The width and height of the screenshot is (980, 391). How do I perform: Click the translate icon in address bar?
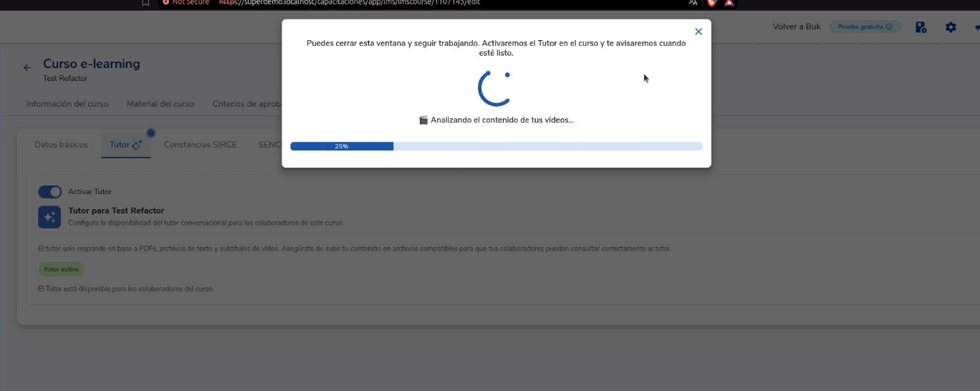pos(693,3)
